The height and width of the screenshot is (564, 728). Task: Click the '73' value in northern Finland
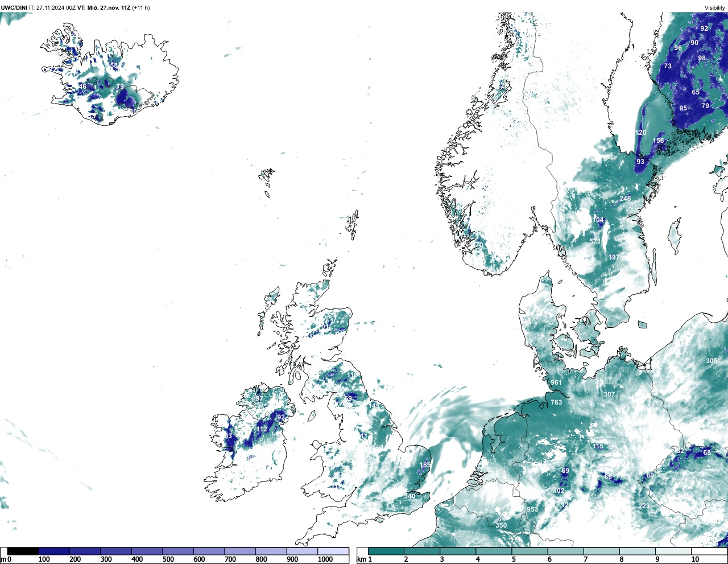click(668, 66)
